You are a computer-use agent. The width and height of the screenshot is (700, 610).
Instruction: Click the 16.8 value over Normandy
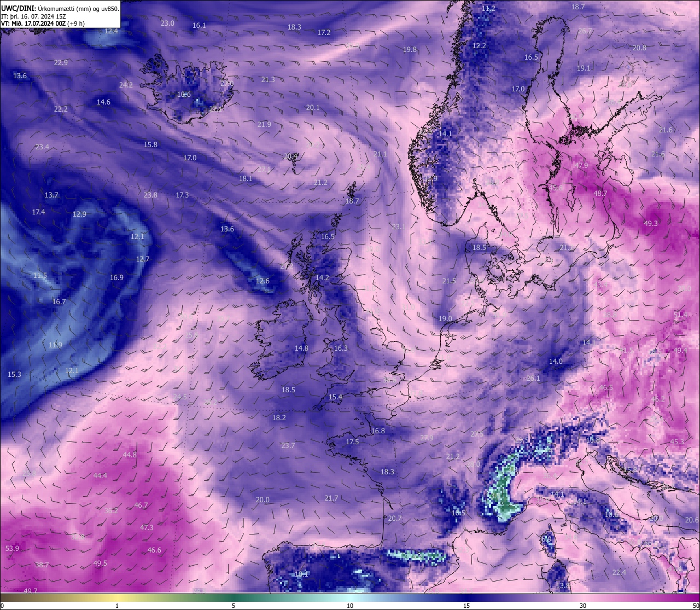378,431
